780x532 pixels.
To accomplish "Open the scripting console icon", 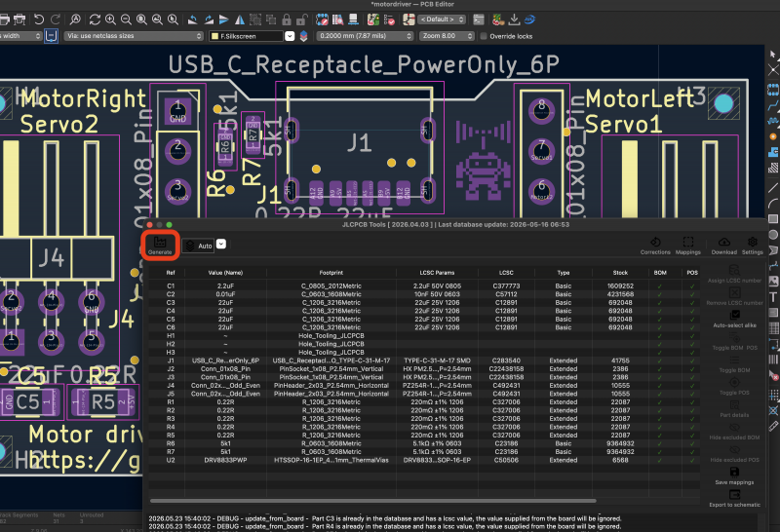I will [478, 19].
